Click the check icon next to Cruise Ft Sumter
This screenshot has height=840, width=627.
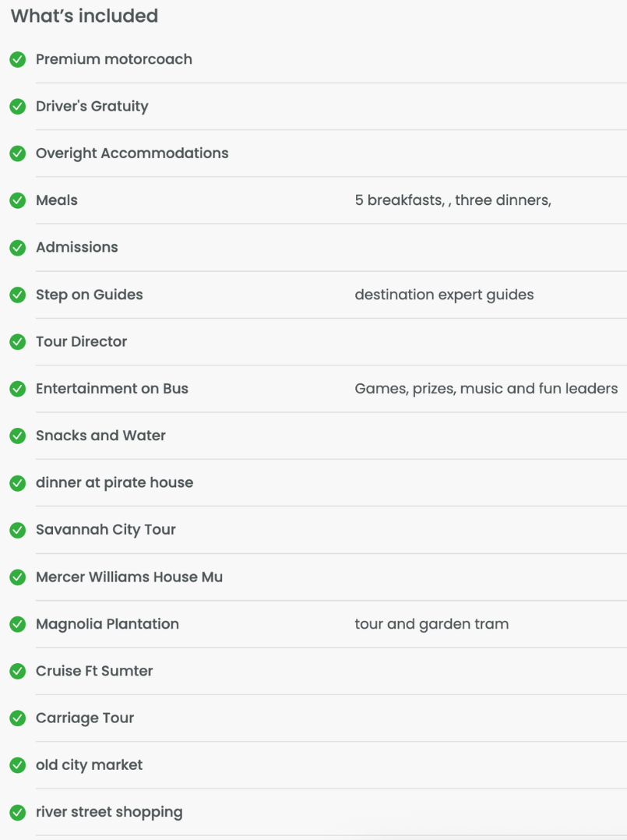pyautogui.click(x=18, y=671)
